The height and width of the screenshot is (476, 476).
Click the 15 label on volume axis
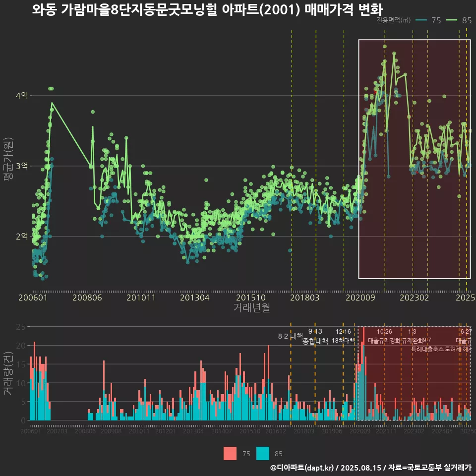(21, 364)
